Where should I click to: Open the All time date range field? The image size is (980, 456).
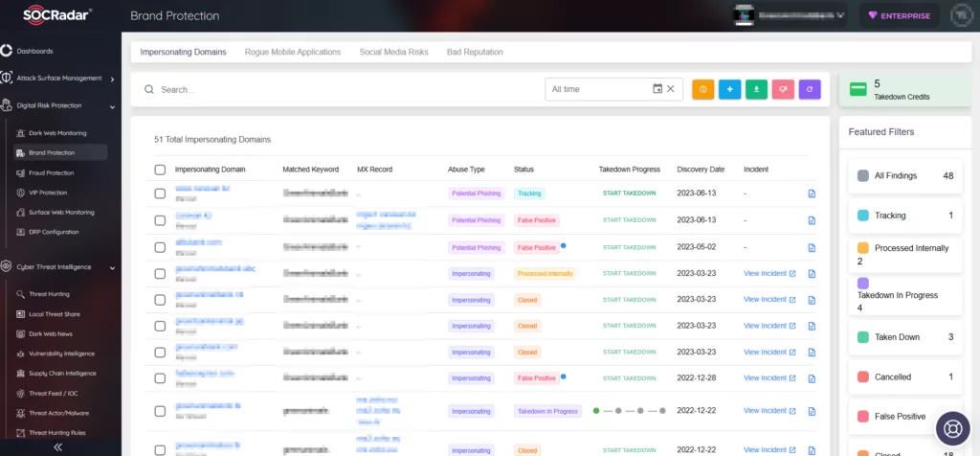[613, 89]
